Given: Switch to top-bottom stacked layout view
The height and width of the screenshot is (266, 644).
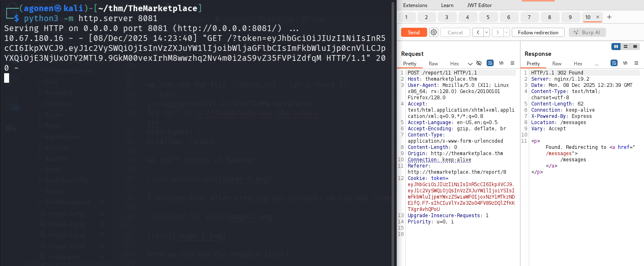Looking at the screenshot, I should pos(626,46).
